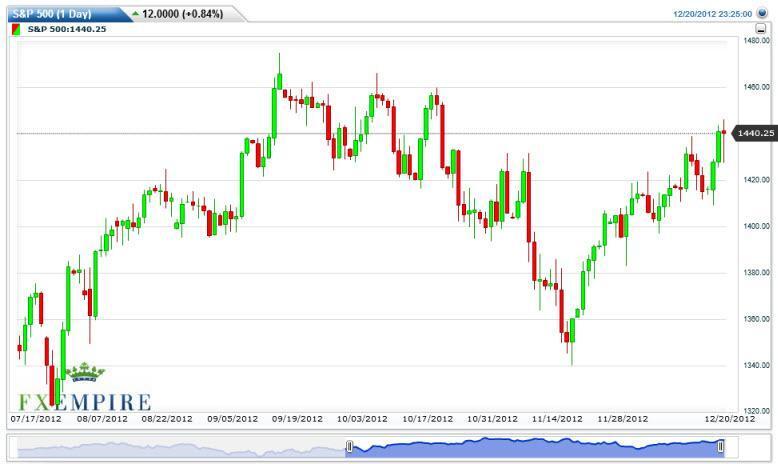Click the left handle of the range slider
Viewport: 778px width, 464px height.
(349, 447)
